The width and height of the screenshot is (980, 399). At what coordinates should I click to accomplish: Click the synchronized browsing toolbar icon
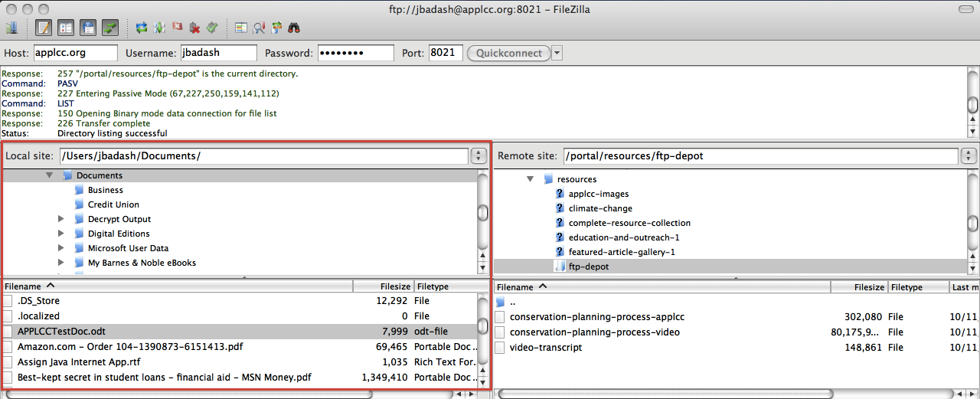click(x=276, y=28)
